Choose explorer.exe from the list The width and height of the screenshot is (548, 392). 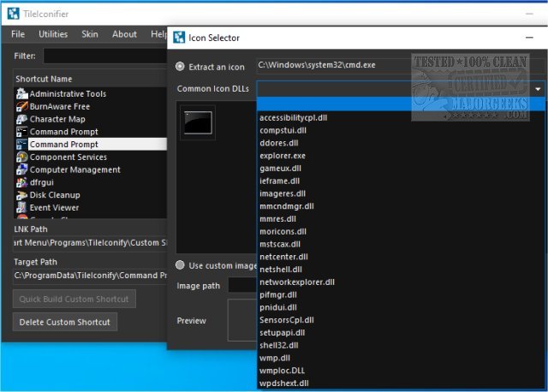[x=402, y=156]
